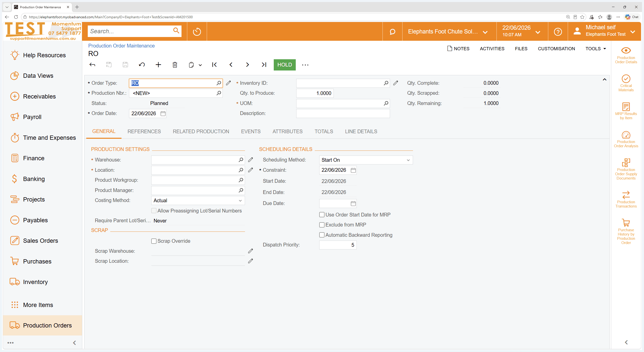Click the green HOLD button
This screenshot has width=644, height=352.
[x=284, y=65]
